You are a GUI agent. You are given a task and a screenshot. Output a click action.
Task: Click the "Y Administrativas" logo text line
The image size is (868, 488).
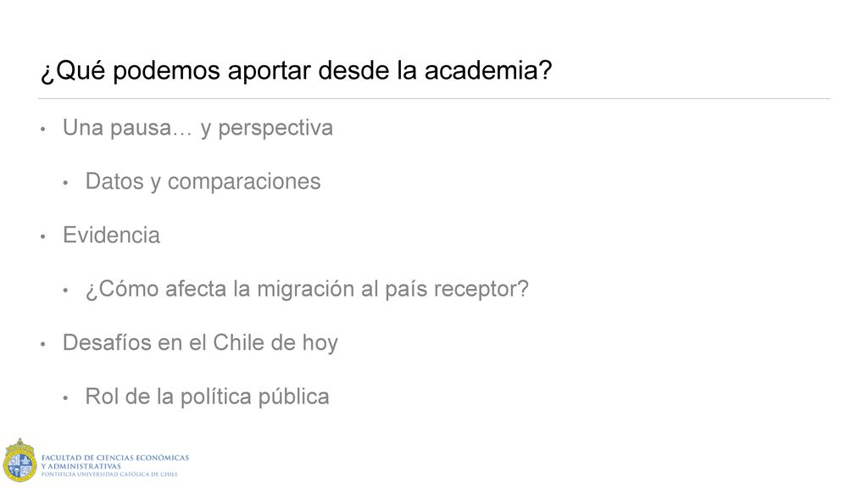(81, 467)
